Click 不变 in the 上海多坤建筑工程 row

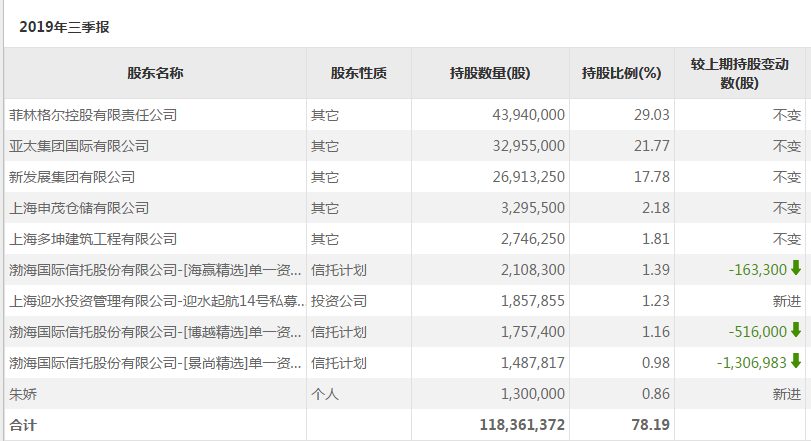787,239
